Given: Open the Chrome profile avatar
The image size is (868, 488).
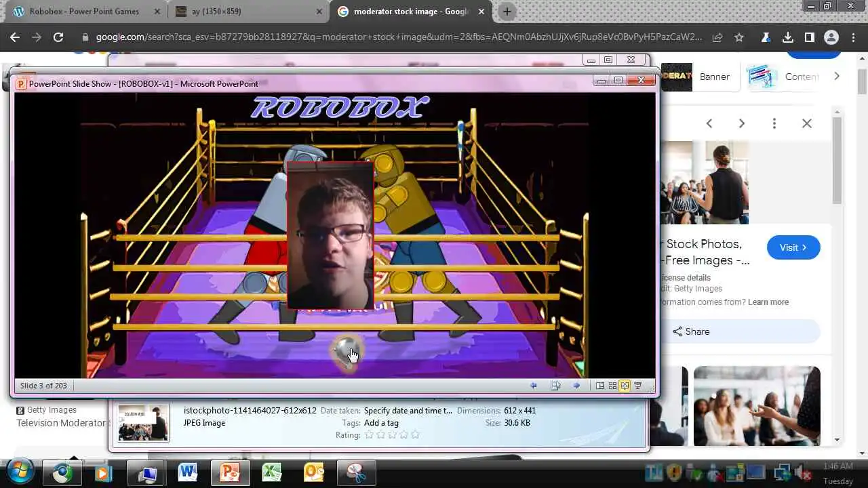Looking at the screenshot, I should [x=831, y=37].
